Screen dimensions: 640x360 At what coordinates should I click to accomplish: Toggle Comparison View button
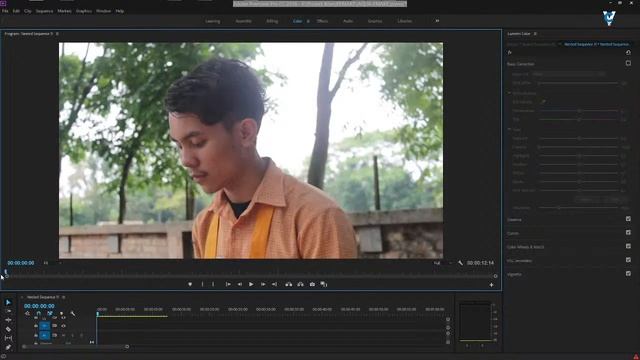click(x=324, y=284)
